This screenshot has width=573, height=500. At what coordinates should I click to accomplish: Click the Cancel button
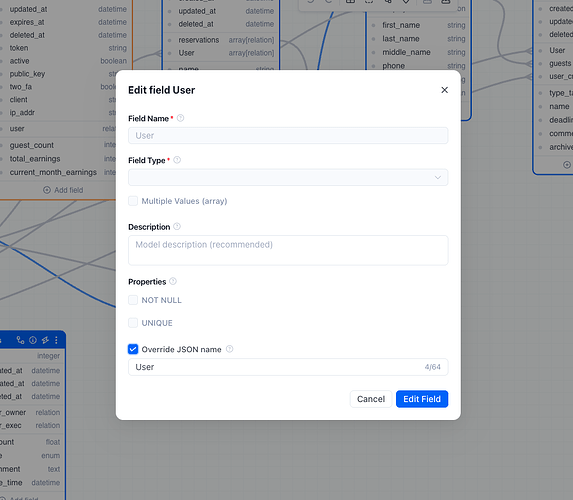[x=371, y=399]
